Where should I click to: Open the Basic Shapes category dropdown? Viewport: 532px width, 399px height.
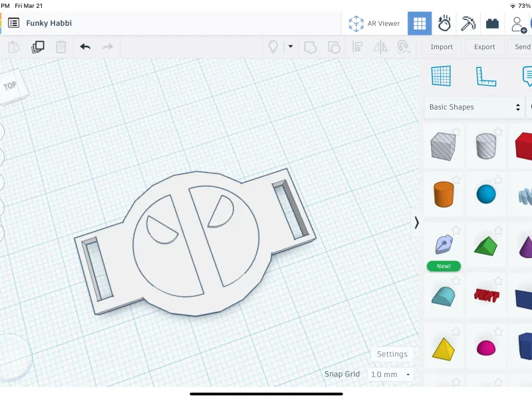coord(474,107)
